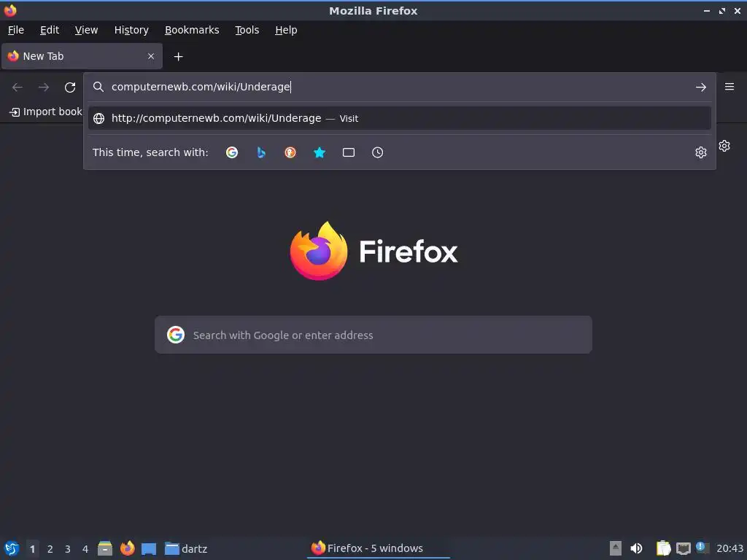Open the View menu

[x=86, y=30]
